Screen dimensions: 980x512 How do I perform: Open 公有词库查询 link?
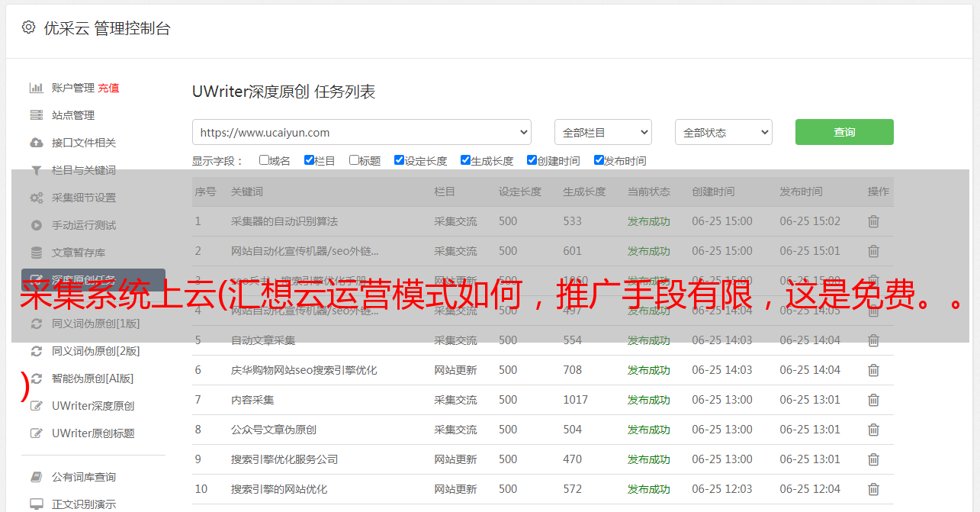(84, 477)
